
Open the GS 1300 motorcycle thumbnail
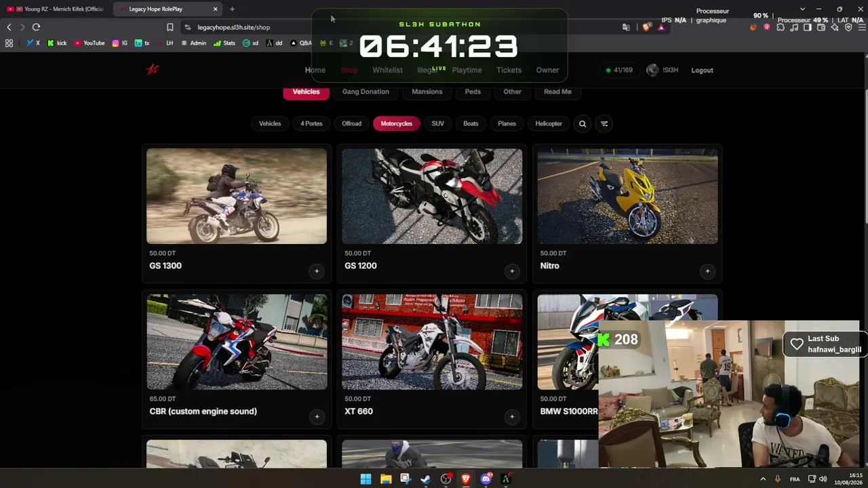coord(237,196)
